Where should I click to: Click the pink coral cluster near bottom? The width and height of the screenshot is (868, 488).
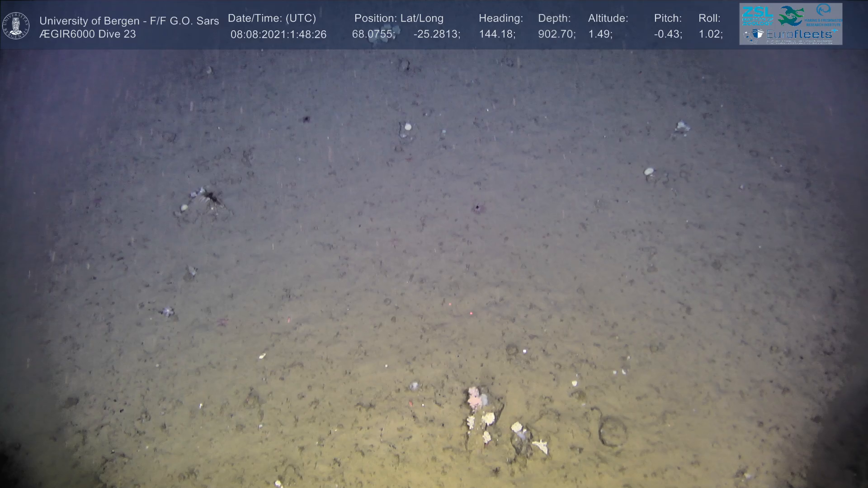474,399
